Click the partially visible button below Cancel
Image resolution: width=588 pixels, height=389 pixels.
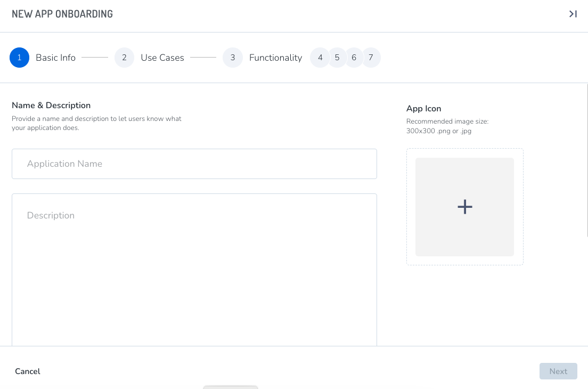230,387
